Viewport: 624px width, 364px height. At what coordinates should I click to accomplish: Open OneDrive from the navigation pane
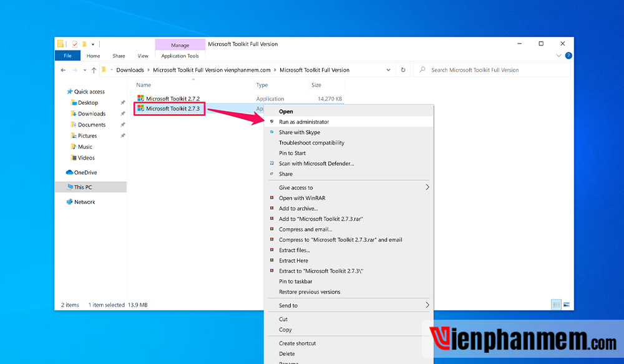pos(85,173)
